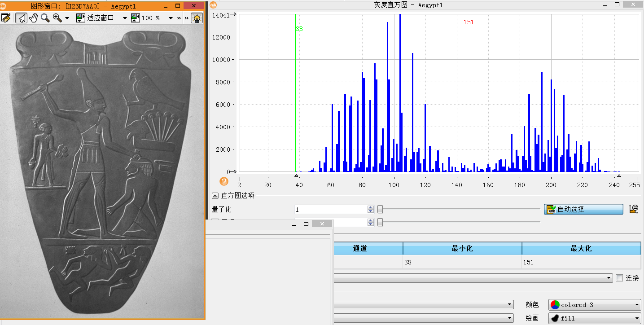
Task: Expand the second toolbar overflow chevron
Action: [187, 18]
